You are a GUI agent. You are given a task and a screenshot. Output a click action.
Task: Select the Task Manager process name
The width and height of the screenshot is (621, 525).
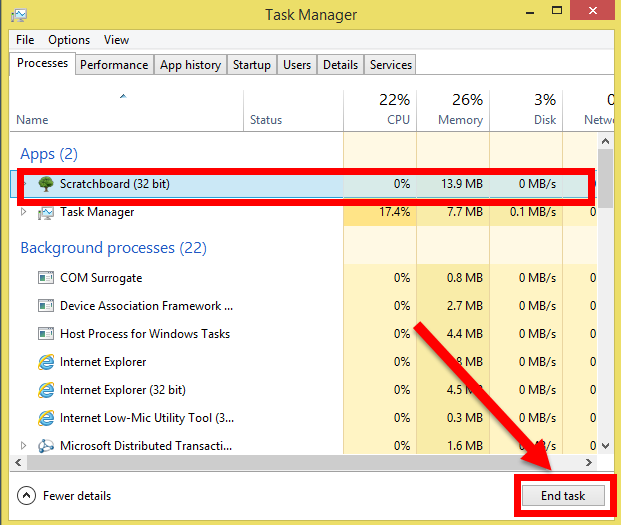[x=97, y=212]
